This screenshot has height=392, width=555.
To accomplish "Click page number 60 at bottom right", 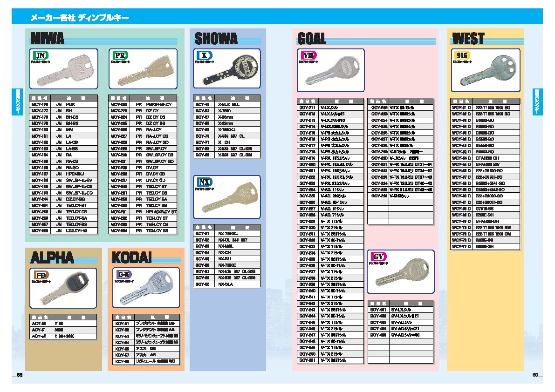I will (x=535, y=375).
